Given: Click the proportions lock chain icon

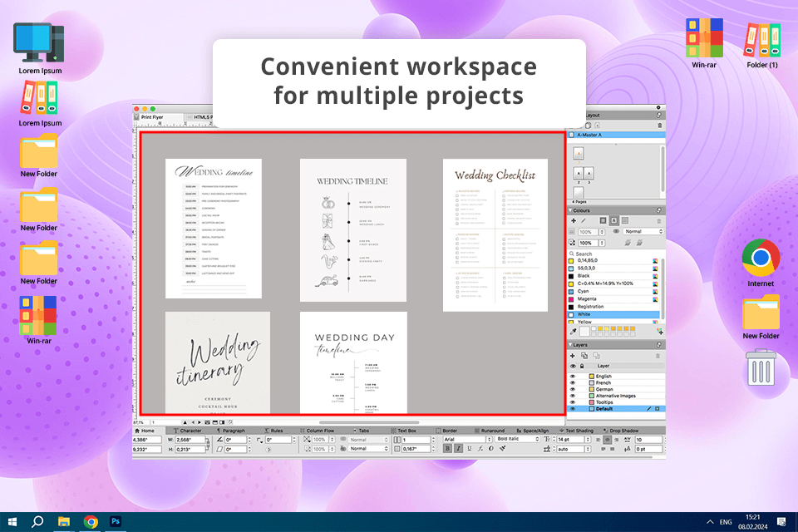Looking at the screenshot, I should click(208, 444).
